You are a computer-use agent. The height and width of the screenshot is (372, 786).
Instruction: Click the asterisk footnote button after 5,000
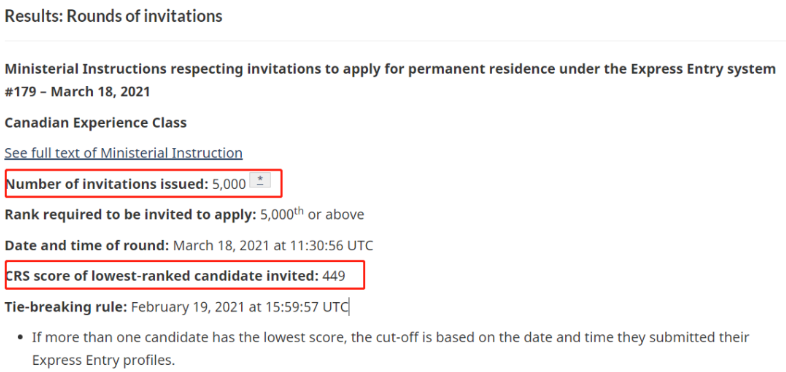pyautogui.click(x=260, y=180)
